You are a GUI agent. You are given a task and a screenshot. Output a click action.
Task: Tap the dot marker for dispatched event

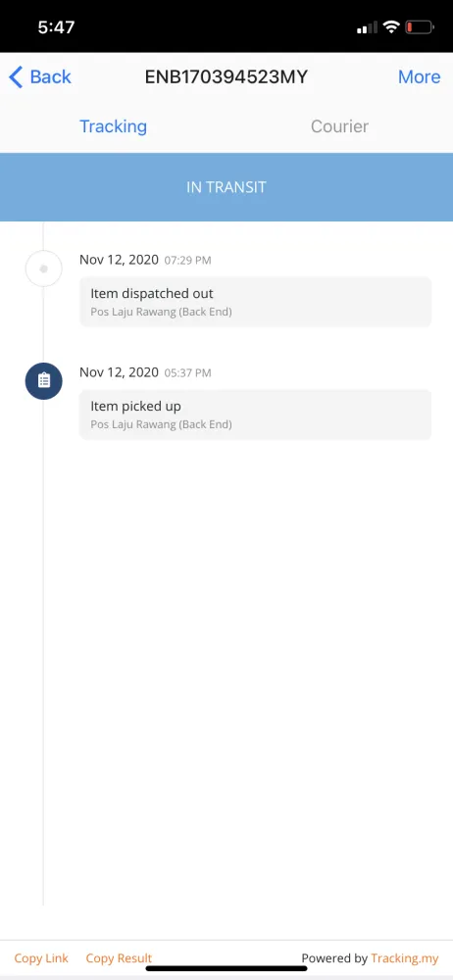[x=44, y=269]
